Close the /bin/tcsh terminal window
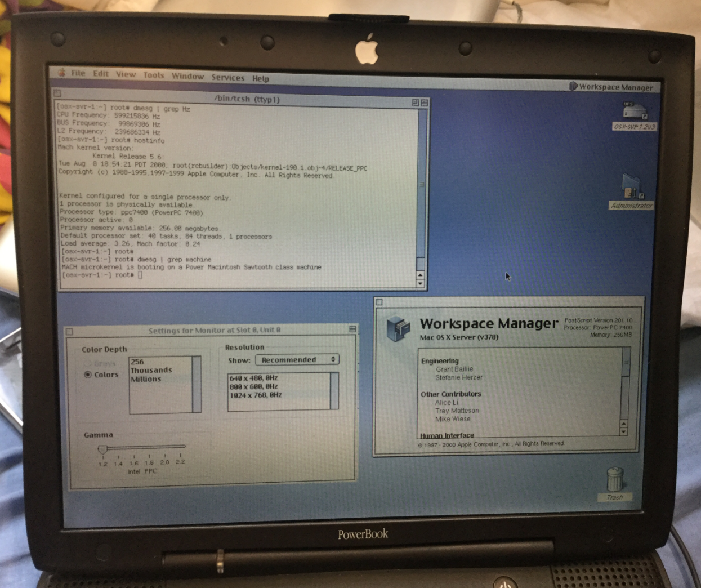The width and height of the screenshot is (701, 588). (x=57, y=93)
